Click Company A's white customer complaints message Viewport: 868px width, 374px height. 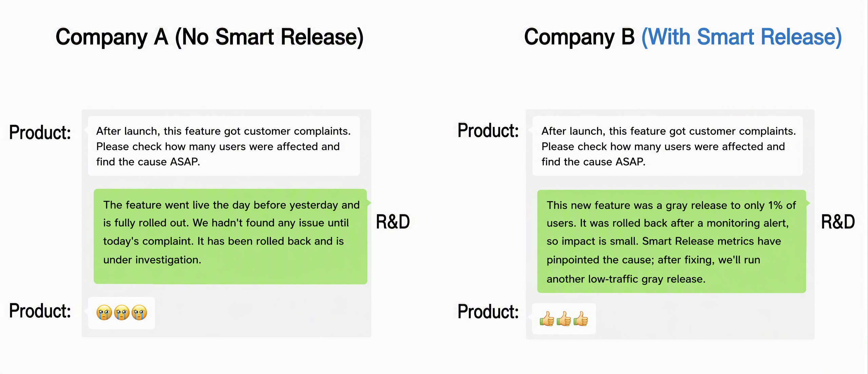(224, 146)
